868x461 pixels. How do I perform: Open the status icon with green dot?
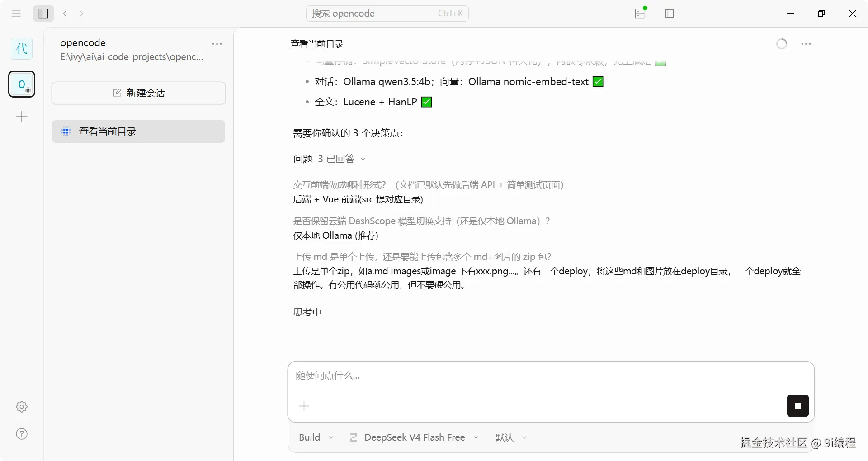click(x=640, y=13)
